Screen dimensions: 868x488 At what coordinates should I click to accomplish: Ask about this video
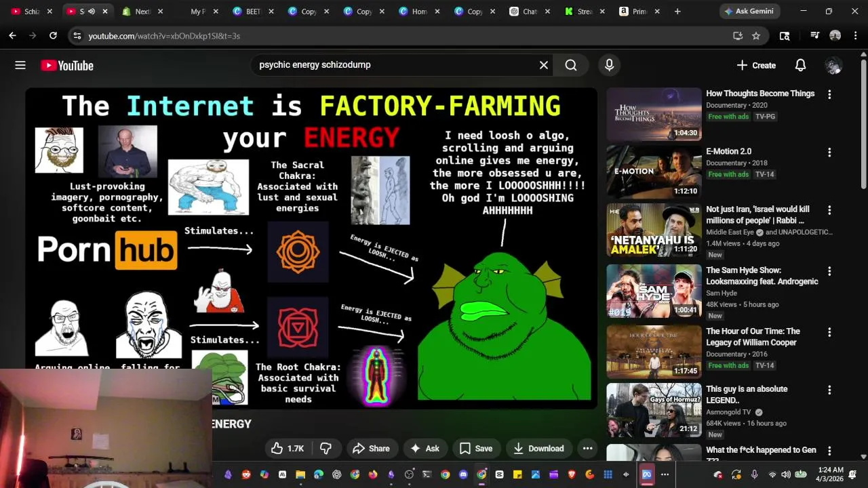pos(425,449)
